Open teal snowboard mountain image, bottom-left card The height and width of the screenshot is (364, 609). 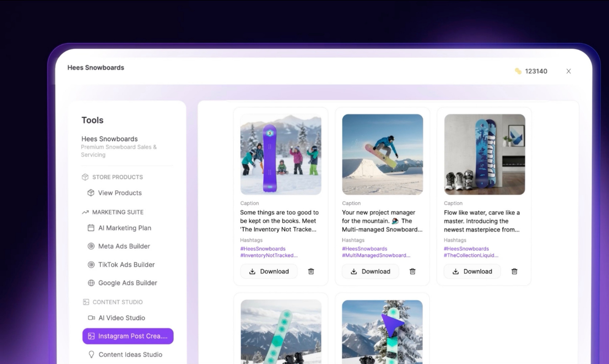click(281, 332)
